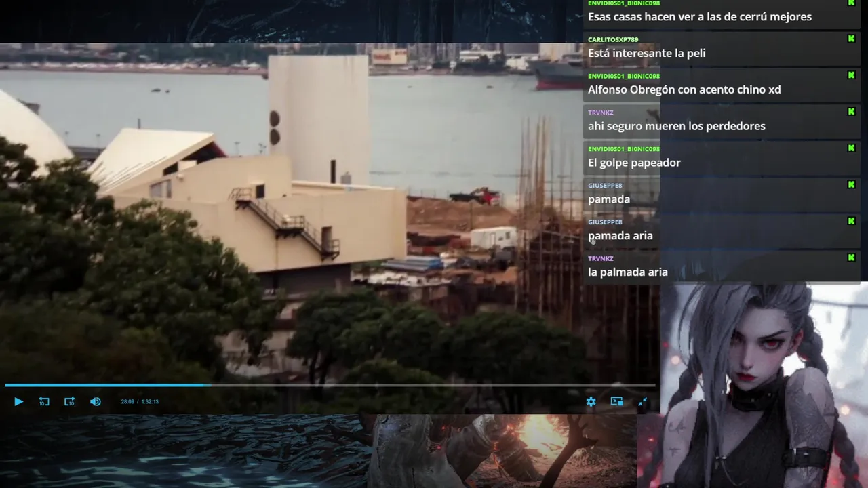Select chat message 'Esas casas hacen ver a las de cerrú mejores'
868x488 pixels.
[x=700, y=17]
